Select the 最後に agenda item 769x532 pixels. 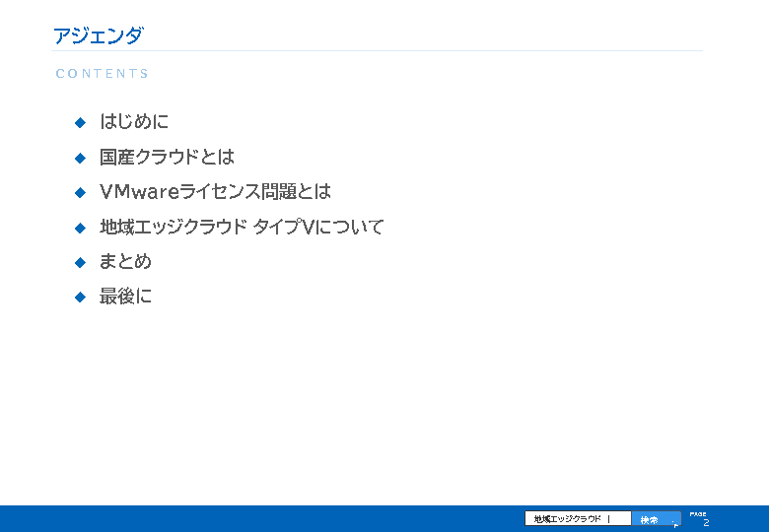(x=125, y=297)
